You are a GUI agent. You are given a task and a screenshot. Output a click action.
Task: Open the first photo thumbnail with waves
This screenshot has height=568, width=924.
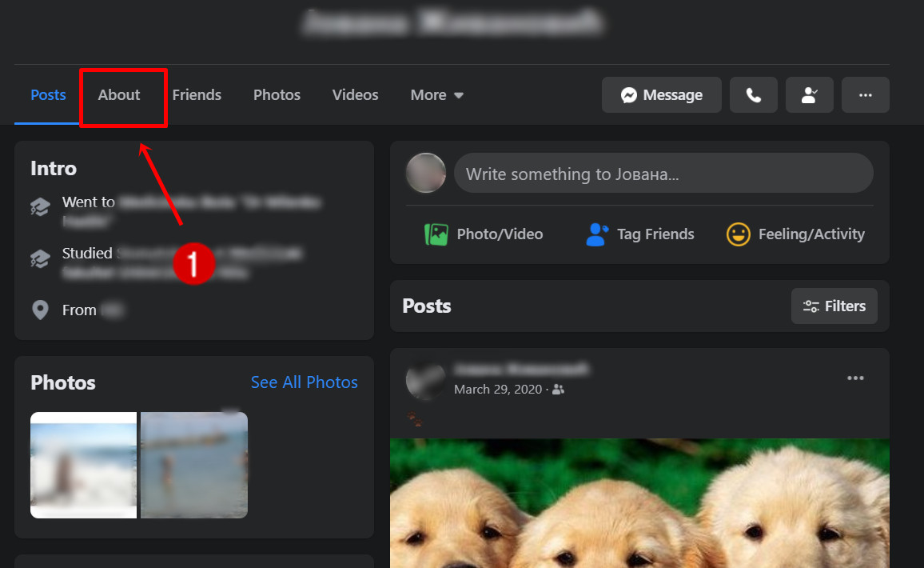pyautogui.click(x=84, y=465)
